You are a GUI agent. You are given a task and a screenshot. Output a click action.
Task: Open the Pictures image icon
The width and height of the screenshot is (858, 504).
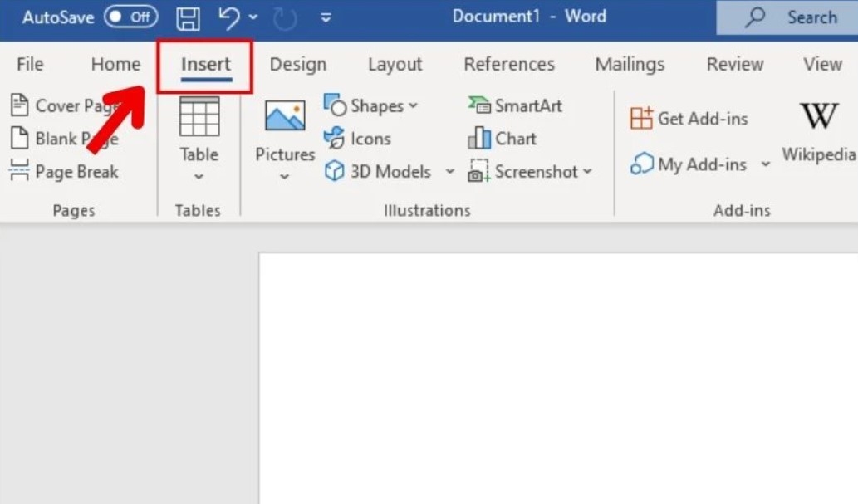[x=285, y=115]
